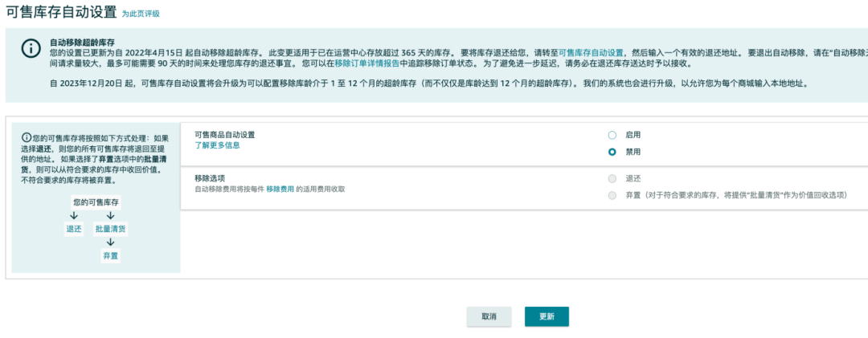Click the page title 可售库存自动设置
The image size is (868, 338).
pyautogui.click(x=61, y=11)
